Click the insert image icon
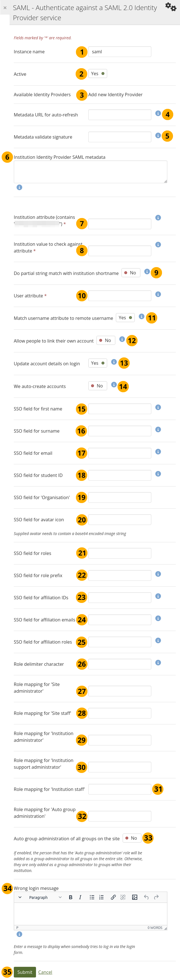The image size is (180, 980). coord(135,897)
